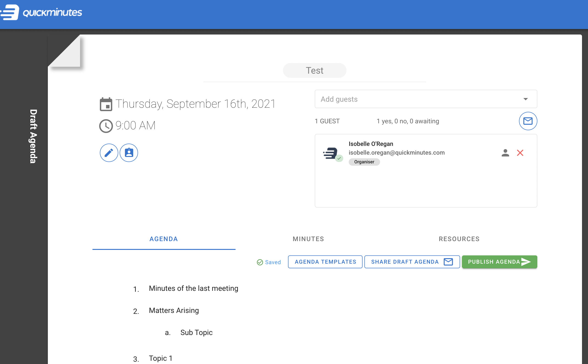Select the Sub Topic agenda item
Viewport: 588px width, 364px height.
point(196,333)
